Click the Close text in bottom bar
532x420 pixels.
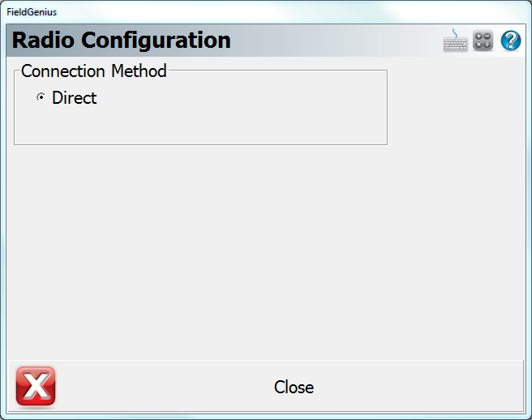coord(294,387)
